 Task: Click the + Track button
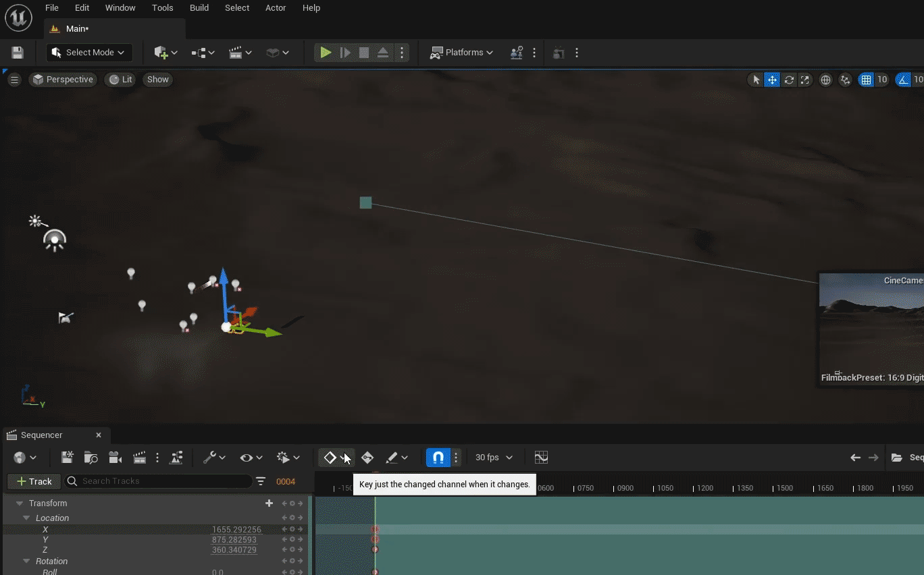33,481
